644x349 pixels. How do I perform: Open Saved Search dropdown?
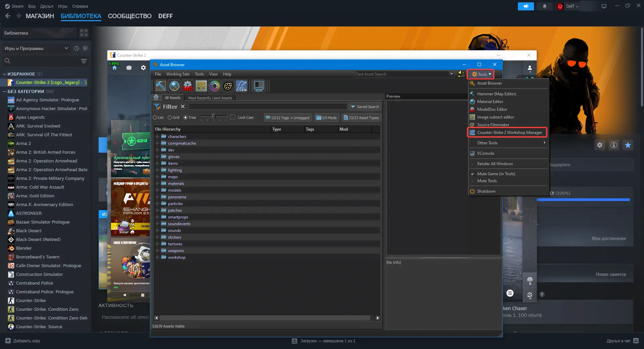[365, 107]
